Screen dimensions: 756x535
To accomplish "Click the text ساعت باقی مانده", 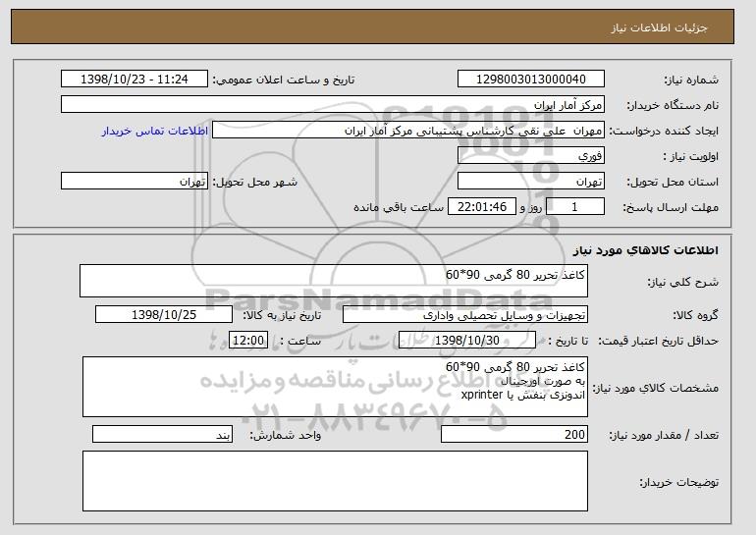I will point(399,208).
